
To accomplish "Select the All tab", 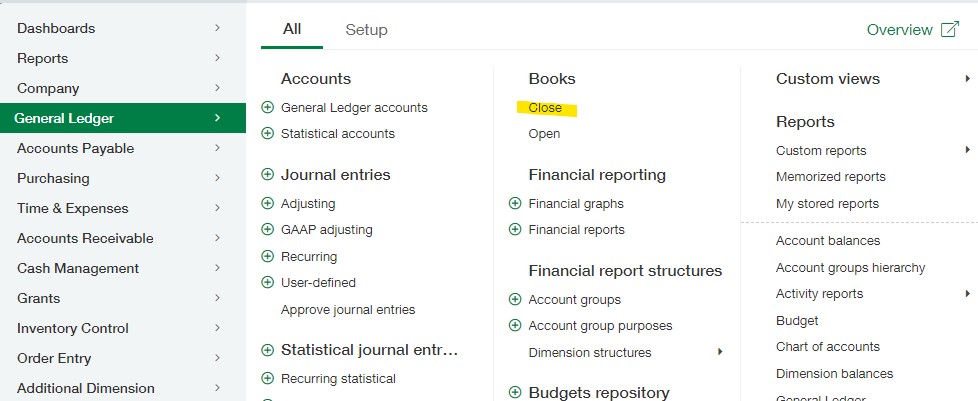I will point(291,29).
